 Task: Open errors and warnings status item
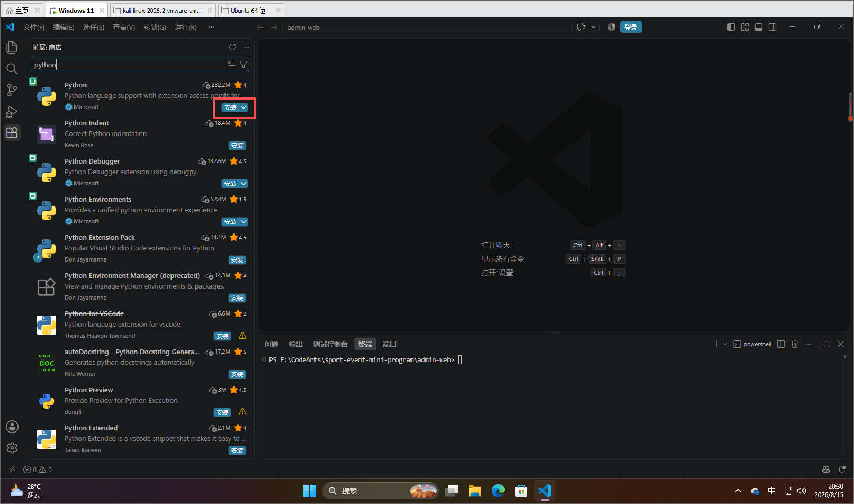(38, 470)
